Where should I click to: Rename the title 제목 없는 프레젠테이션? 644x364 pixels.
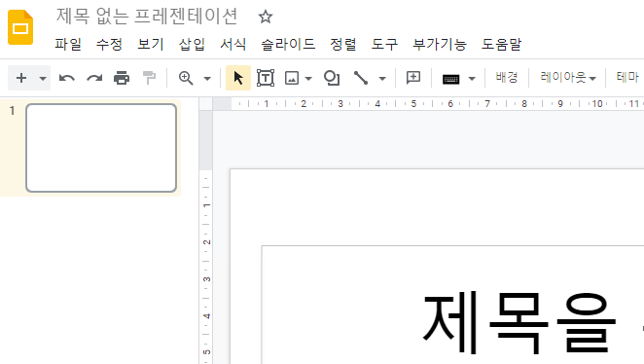pyautogui.click(x=147, y=16)
